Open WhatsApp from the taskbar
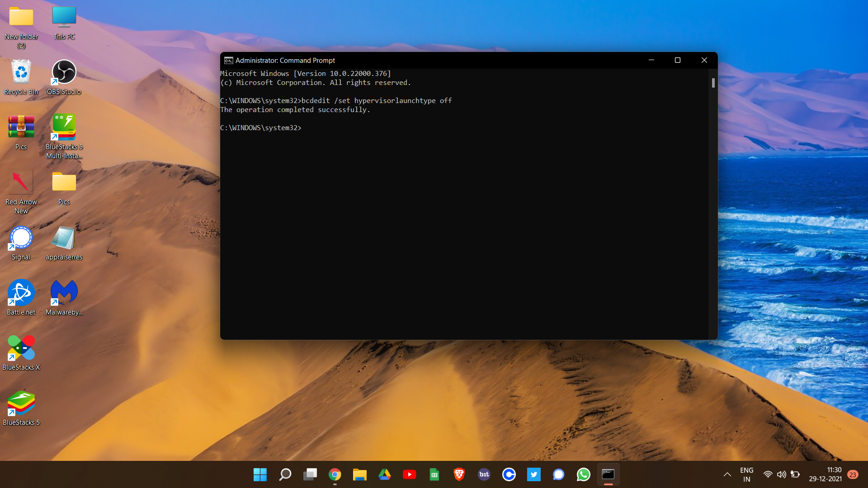Viewport: 868px width, 488px height. pos(583,474)
